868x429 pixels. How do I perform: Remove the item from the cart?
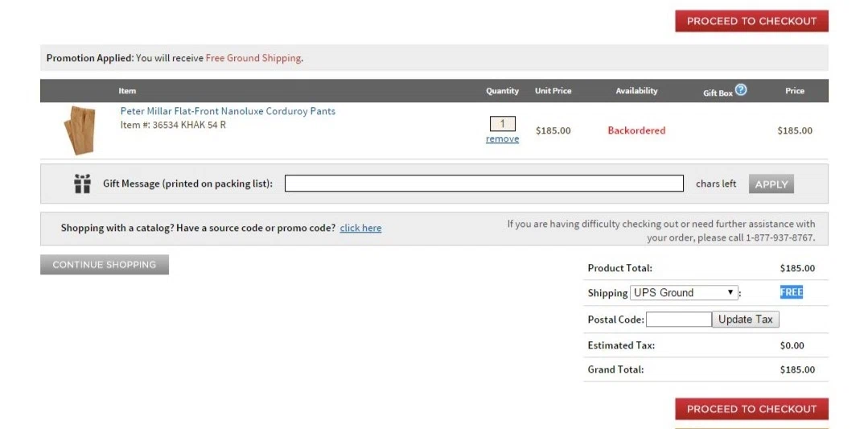point(503,139)
